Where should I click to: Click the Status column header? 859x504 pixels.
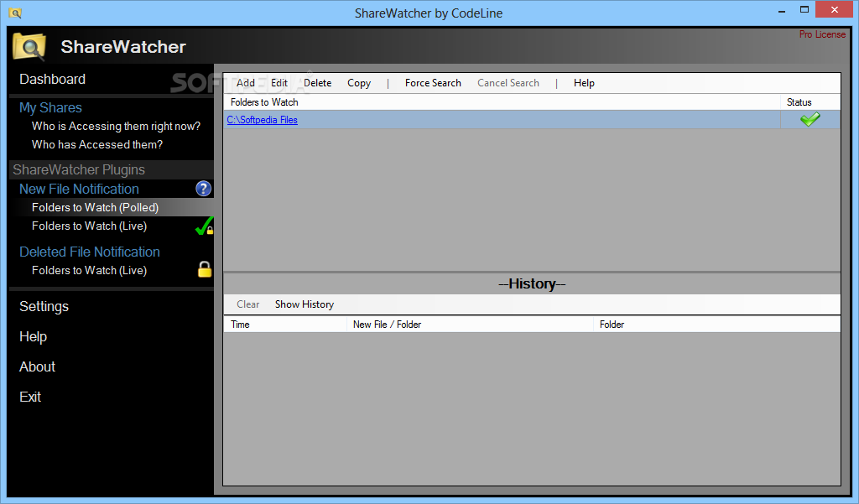tap(810, 102)
